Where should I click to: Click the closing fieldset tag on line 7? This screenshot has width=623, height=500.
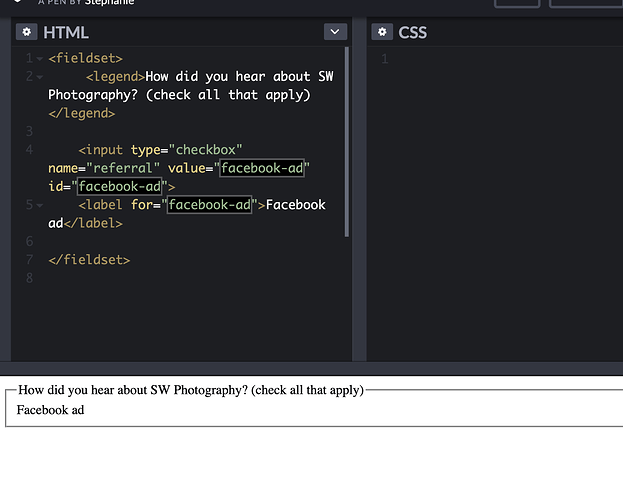click(x=89, y=260)
